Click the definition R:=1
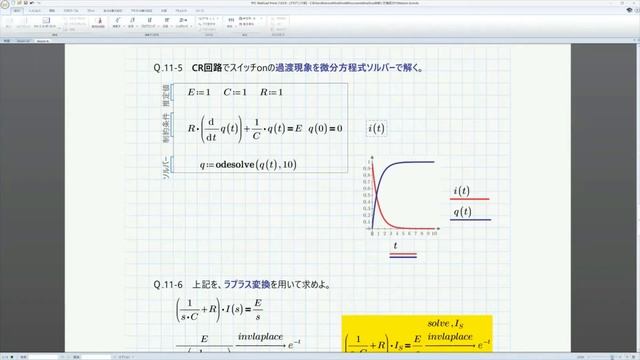The image size is (640, 360). pos(271,92)
